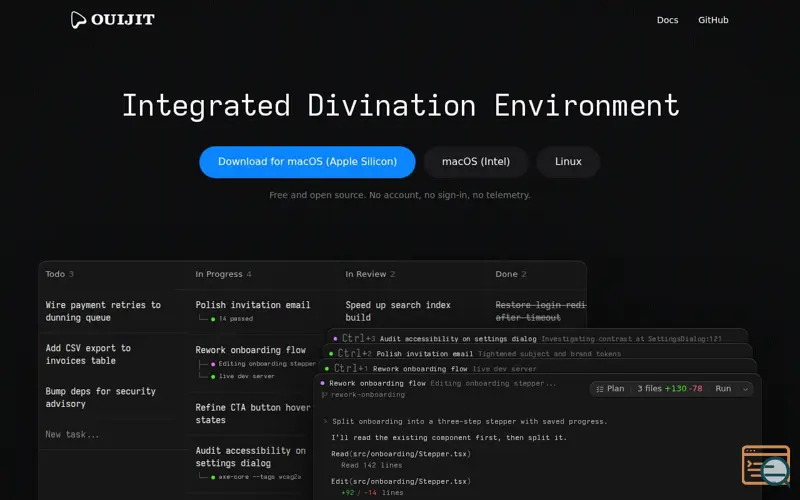Download for macOS Apple Silicon
The image size is (800, 500).
[307, 162]
